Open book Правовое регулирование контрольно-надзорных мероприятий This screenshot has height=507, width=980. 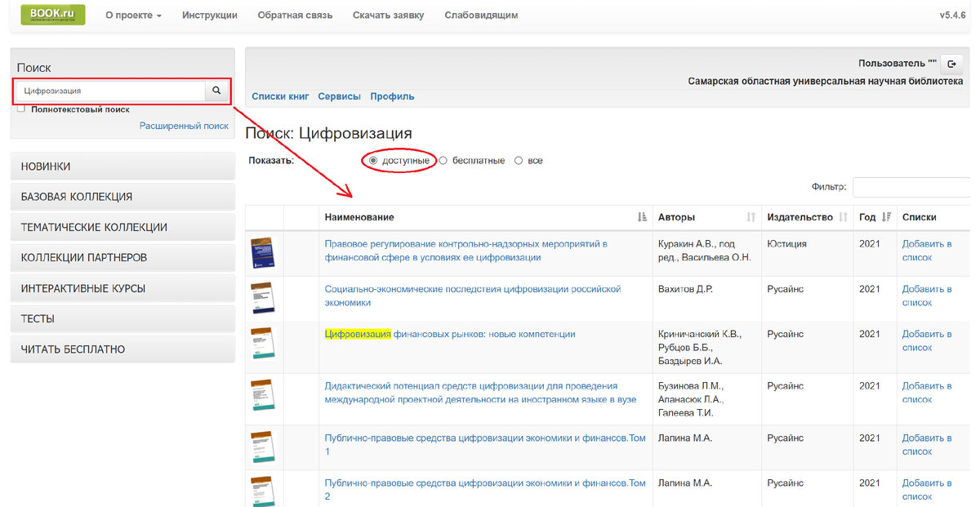coord(466,251)
